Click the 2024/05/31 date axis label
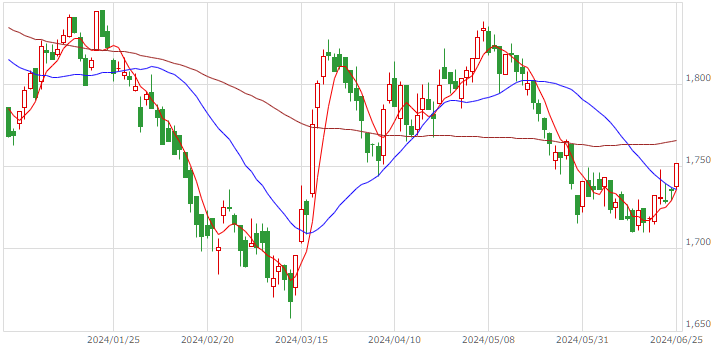723x363 pixels. [582, 340]
